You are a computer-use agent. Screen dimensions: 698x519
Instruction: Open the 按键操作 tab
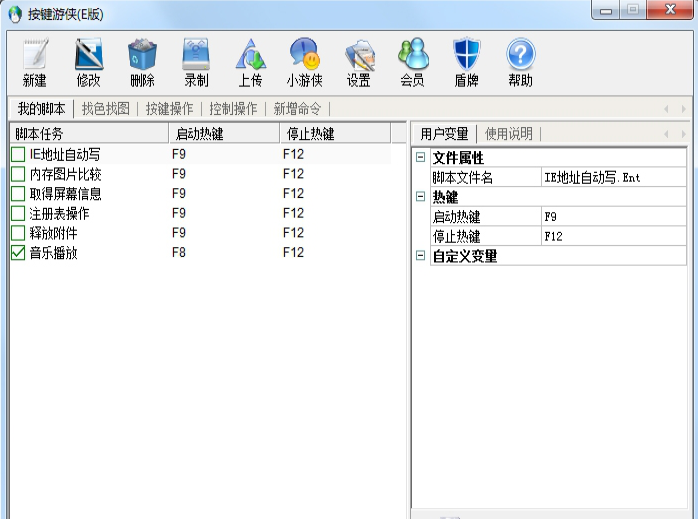169,109
